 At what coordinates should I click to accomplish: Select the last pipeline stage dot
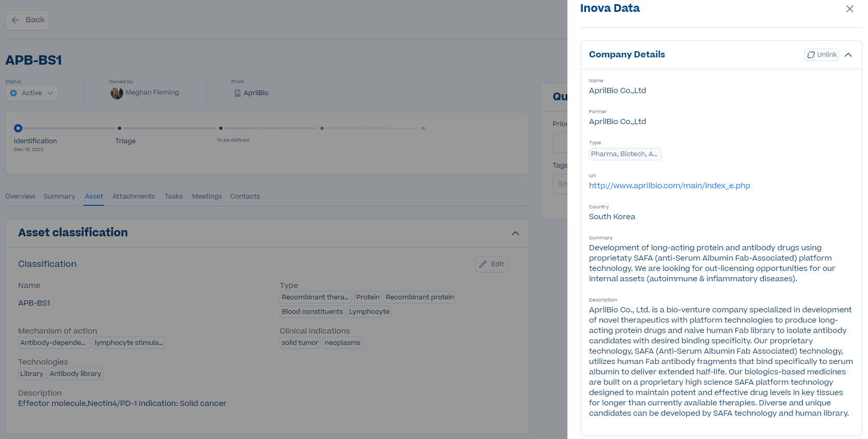[x=423, y=128]
